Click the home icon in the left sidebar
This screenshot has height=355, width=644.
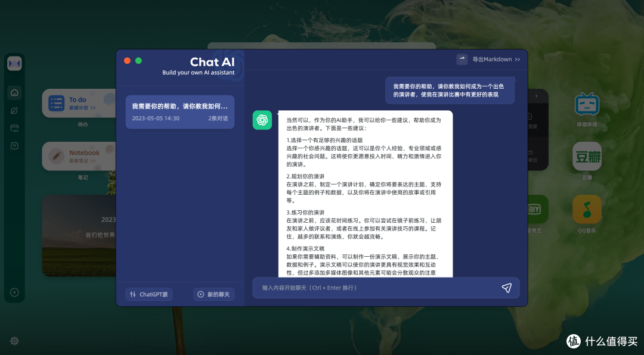[14, 92]
